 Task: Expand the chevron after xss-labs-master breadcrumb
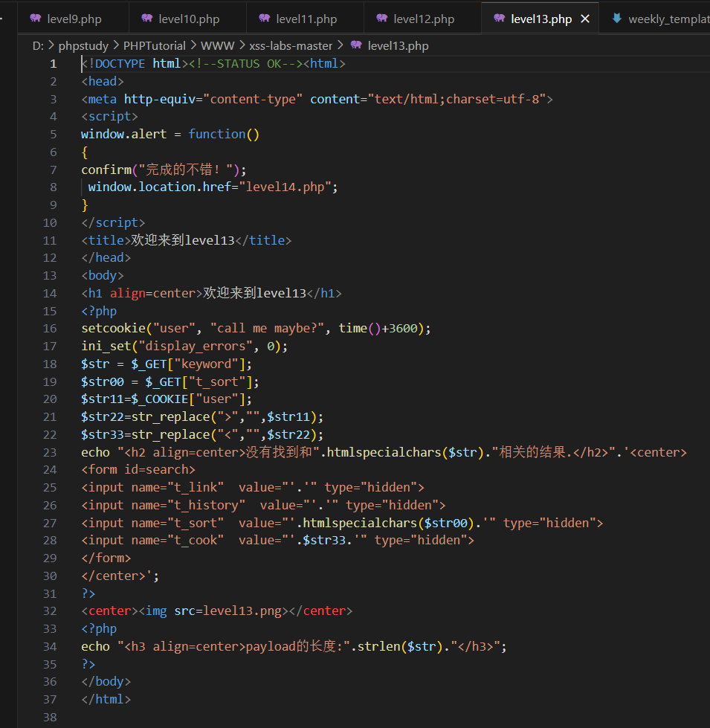pos(341,45)
